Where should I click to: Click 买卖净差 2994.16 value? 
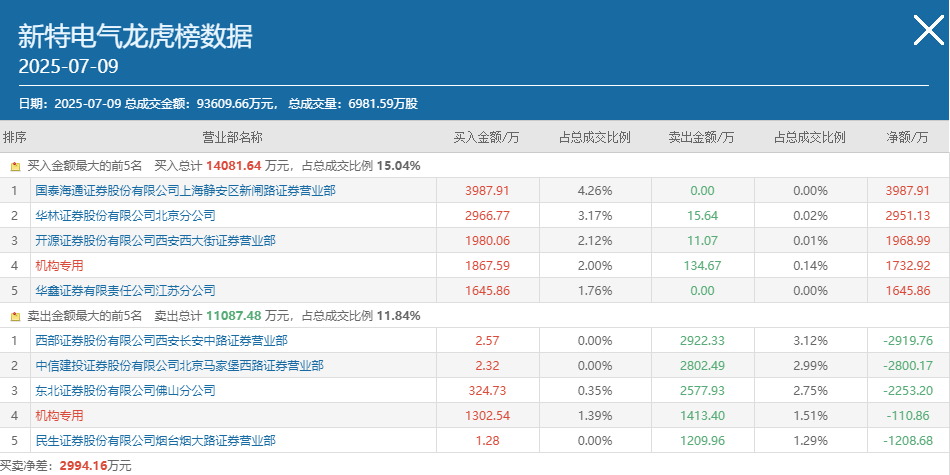click(x=84, y=466)
